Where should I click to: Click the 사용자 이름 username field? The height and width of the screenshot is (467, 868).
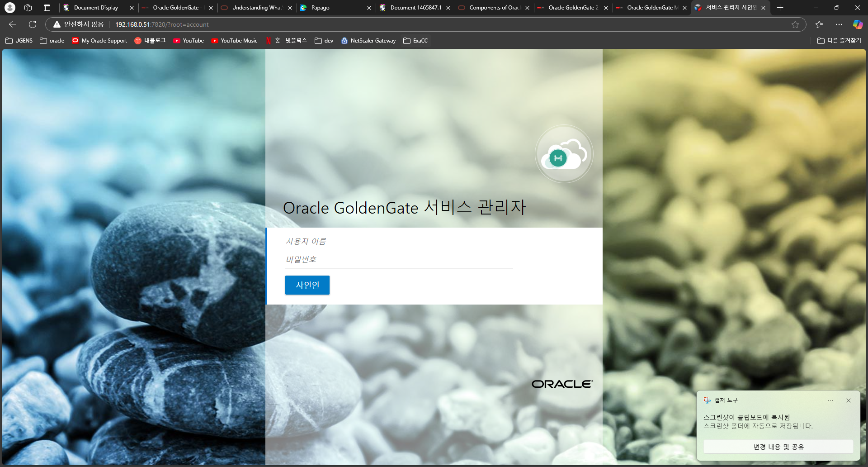399,242
